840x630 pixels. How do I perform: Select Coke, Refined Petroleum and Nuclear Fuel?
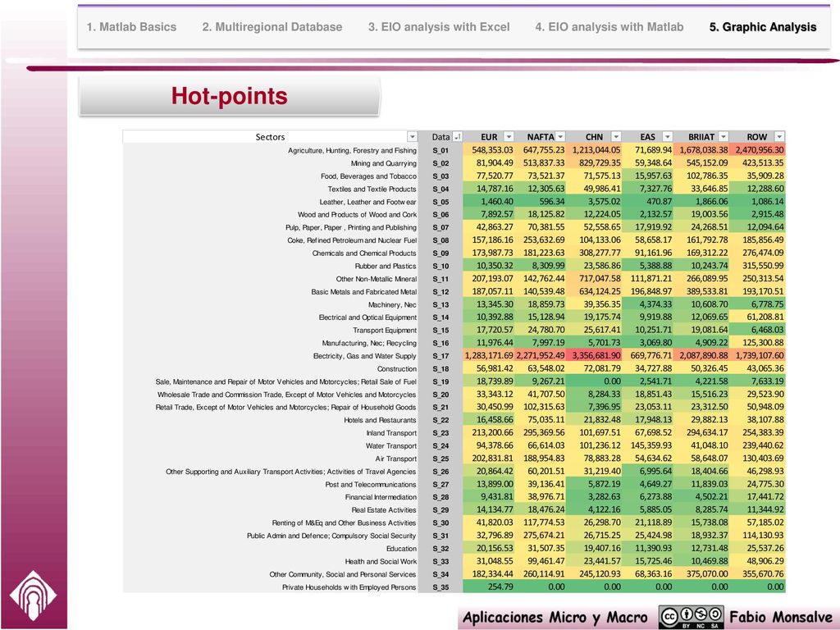point(351,240)
